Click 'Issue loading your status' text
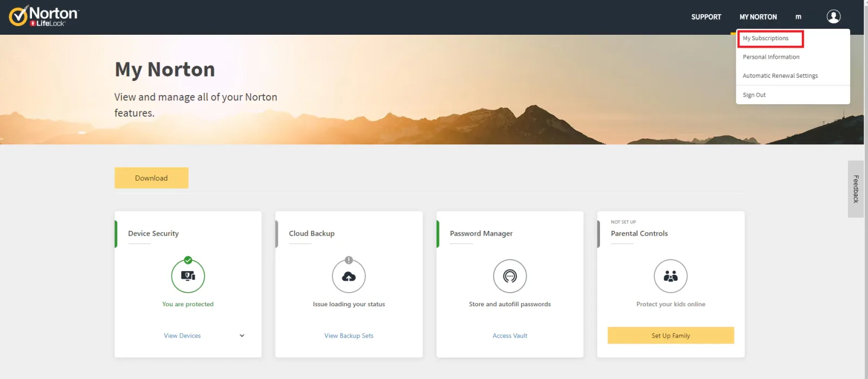The height and width of the screenshot is (379, 868). click(x=349, y=304)
